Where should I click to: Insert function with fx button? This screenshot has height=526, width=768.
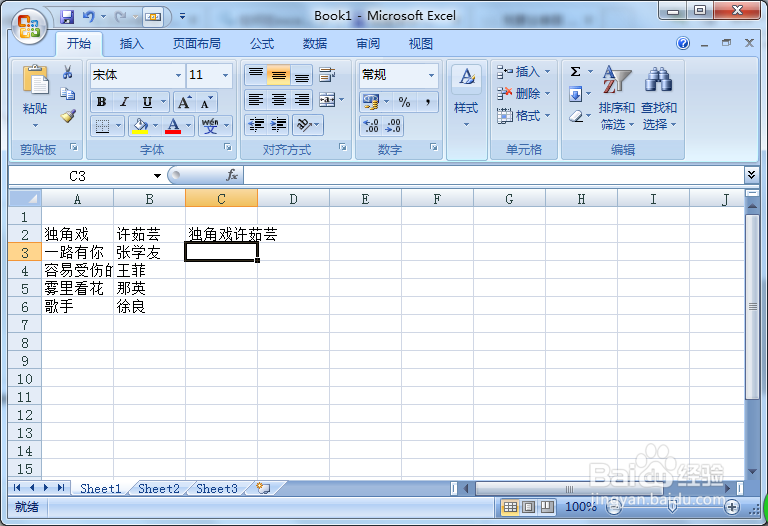pyautogui.click(x=232, y=175)
